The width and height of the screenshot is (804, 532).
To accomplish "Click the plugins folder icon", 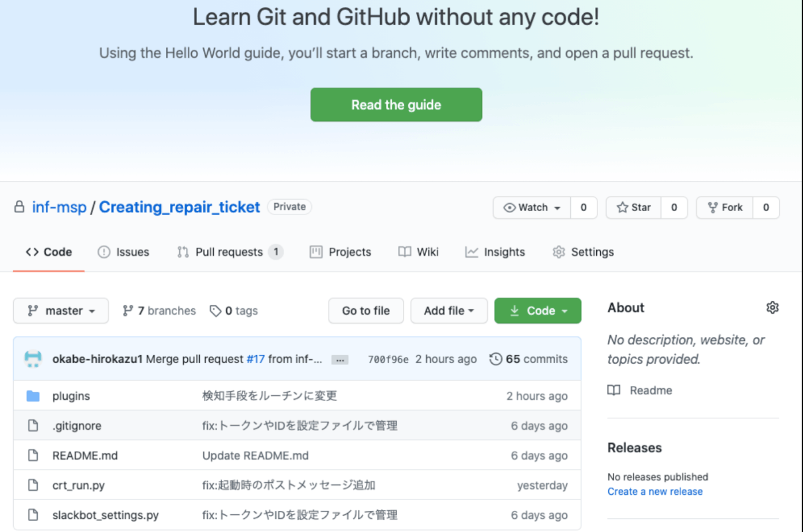I will click(33, 396).
